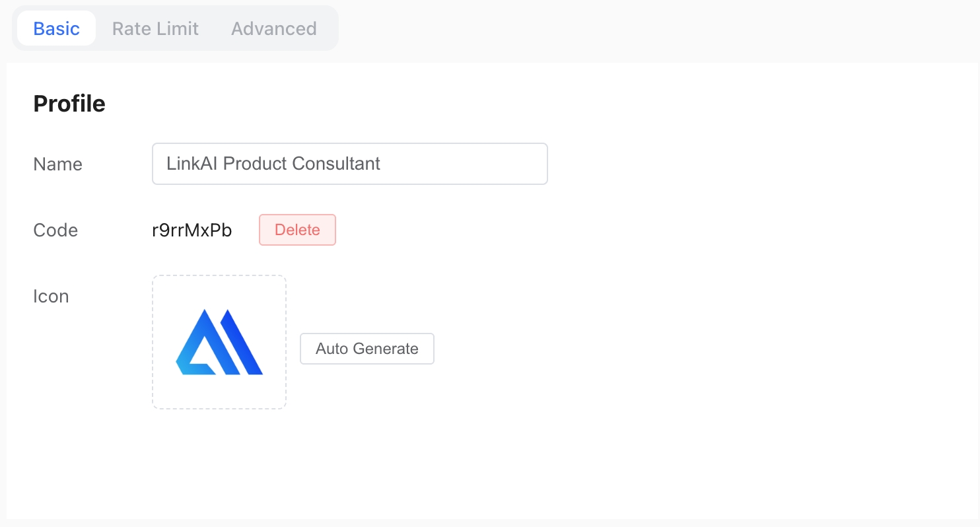The height and width of the screenshot is (527, 980).
Task: Click the blue triangular logo's left peak
Action: coord(204,317)
